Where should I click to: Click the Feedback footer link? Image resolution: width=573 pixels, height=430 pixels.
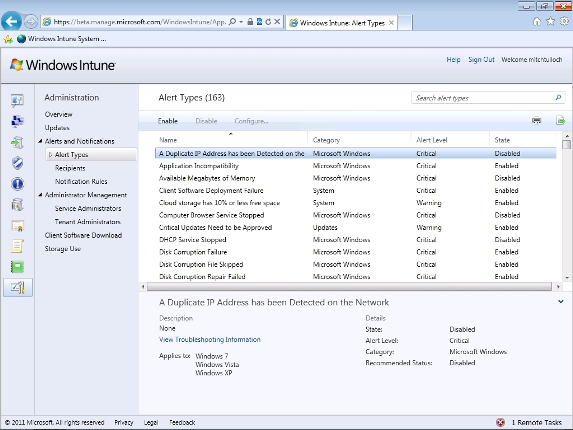pos(182,422)
